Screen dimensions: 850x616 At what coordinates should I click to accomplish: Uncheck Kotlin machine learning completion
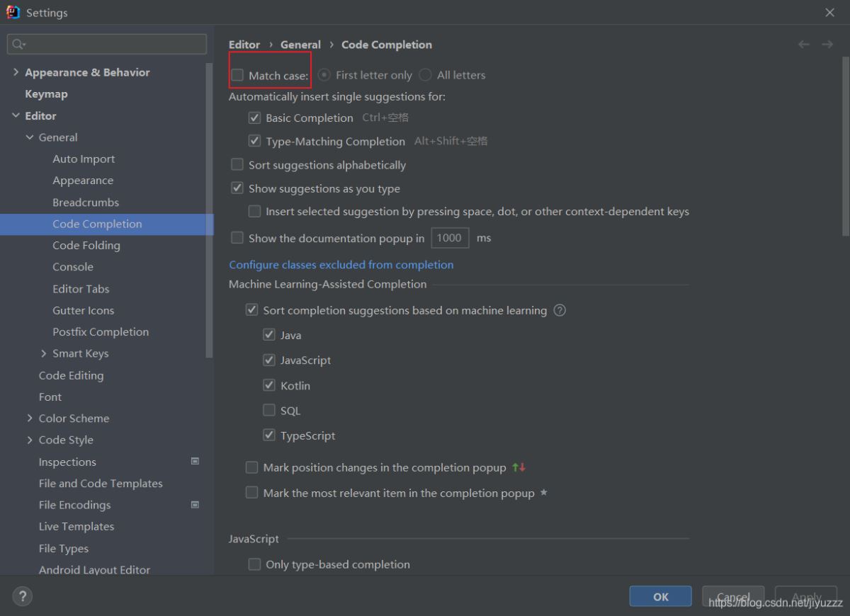269,386
